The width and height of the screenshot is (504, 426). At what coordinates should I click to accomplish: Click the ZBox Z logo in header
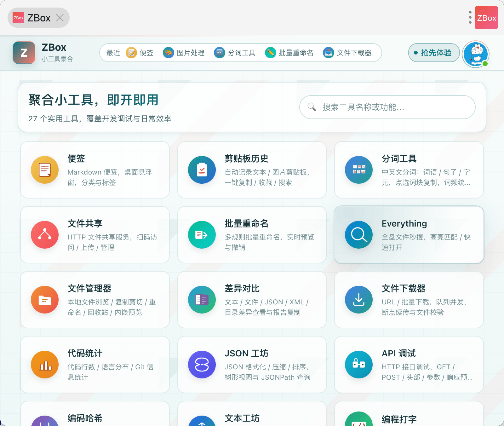tap(24, 53)
